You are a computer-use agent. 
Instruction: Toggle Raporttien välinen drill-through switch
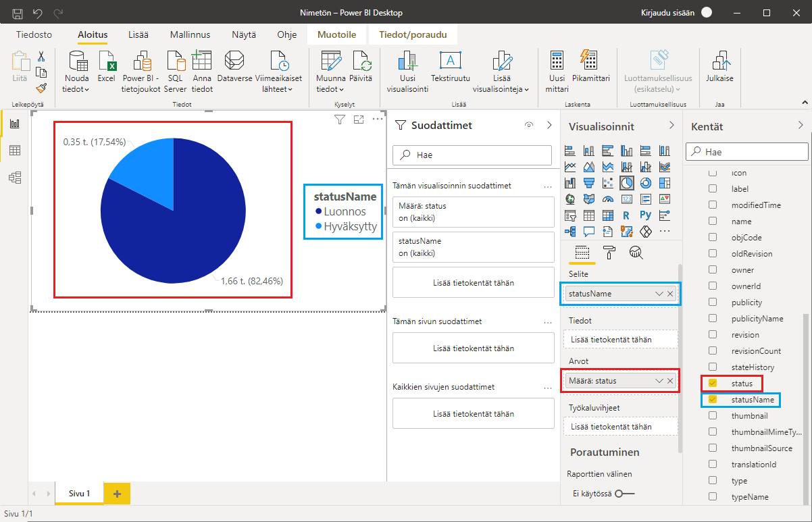pyautogui.click(x=624, y=494)
